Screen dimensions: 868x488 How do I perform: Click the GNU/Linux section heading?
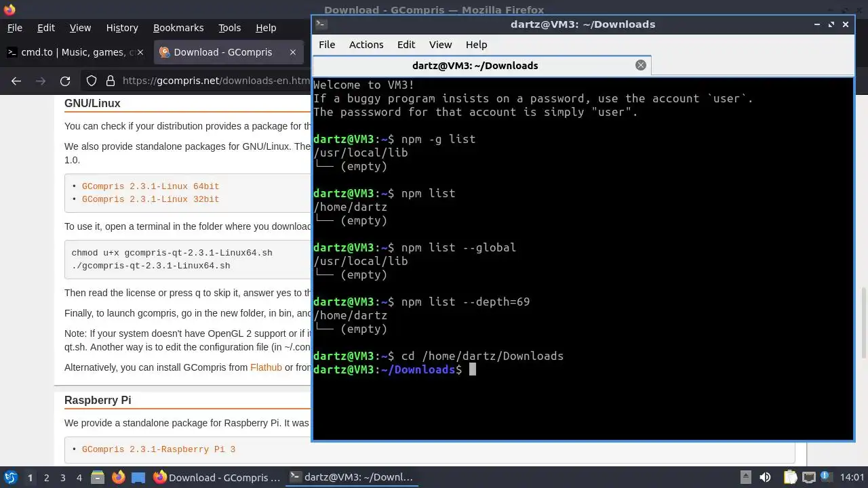point(92,103)
